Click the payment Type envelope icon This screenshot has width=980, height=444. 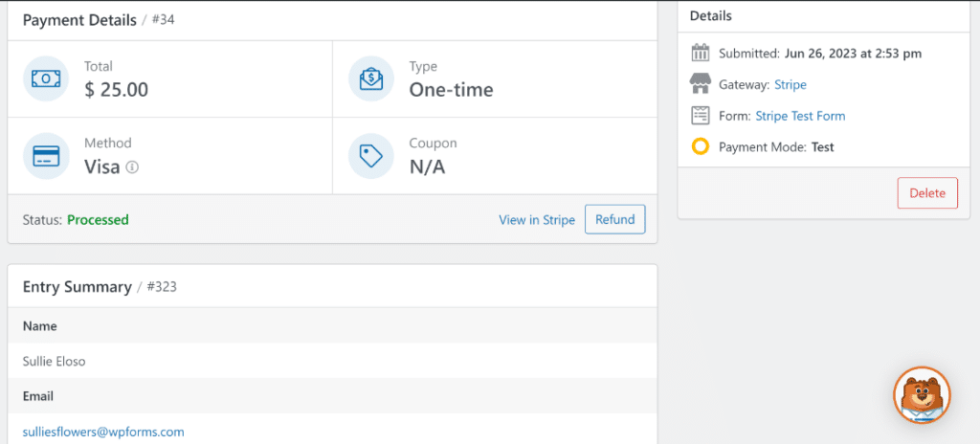click(371, 79)
